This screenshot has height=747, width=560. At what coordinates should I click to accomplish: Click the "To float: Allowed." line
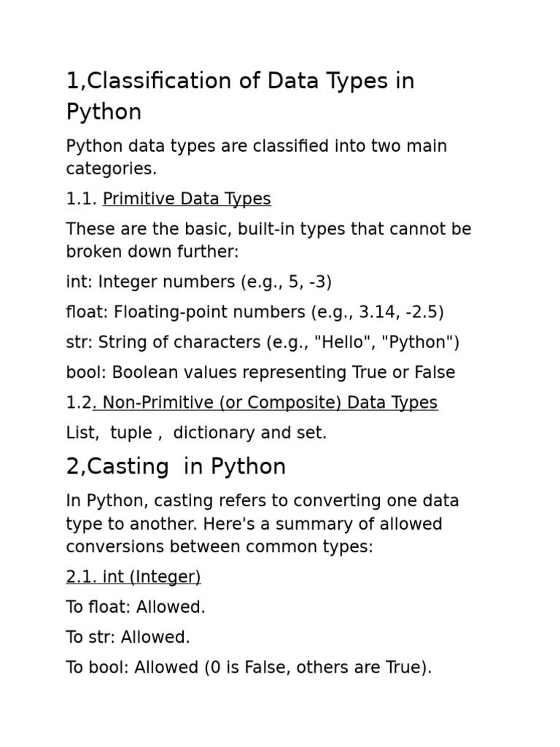[x=136, y=607]
